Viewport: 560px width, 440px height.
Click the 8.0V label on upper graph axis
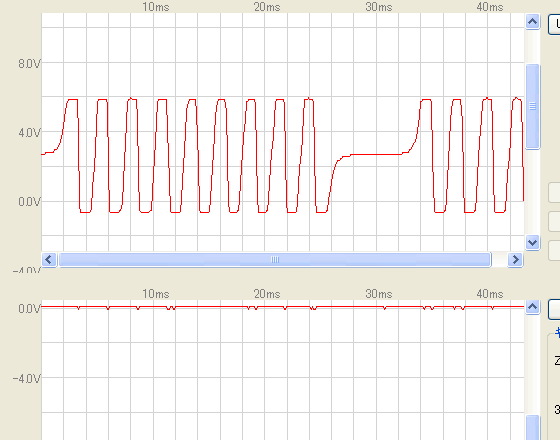pos(29,64)
